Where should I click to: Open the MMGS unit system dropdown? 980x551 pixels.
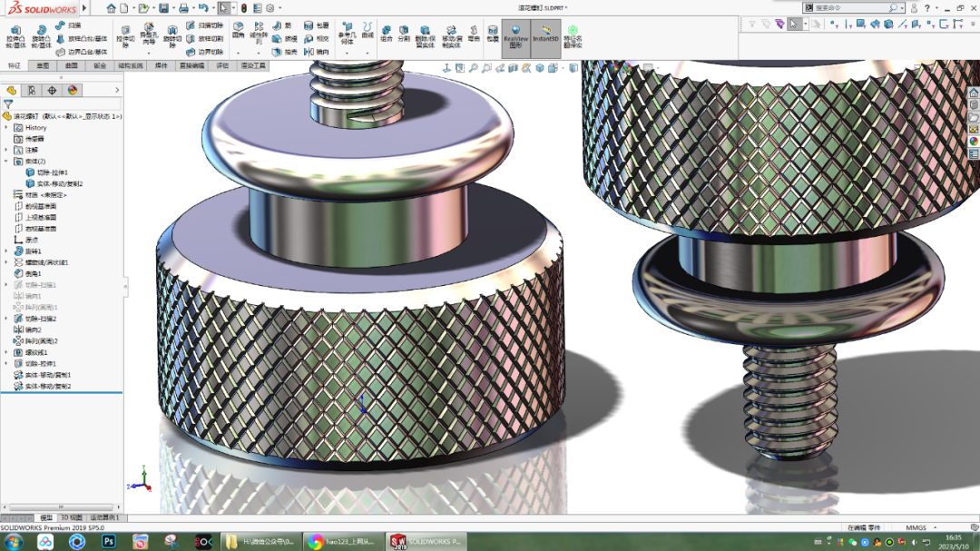click(918, 527)
